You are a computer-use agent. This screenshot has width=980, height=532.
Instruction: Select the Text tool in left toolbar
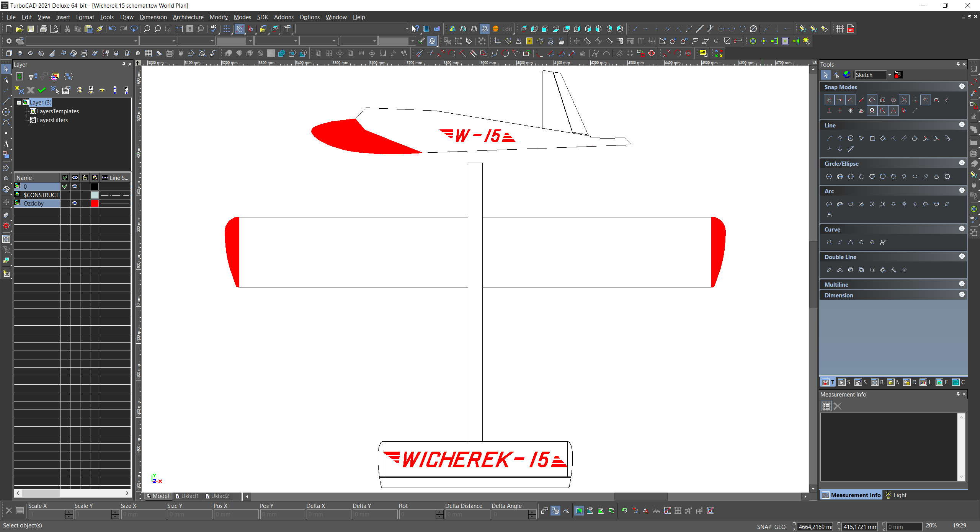6,144
